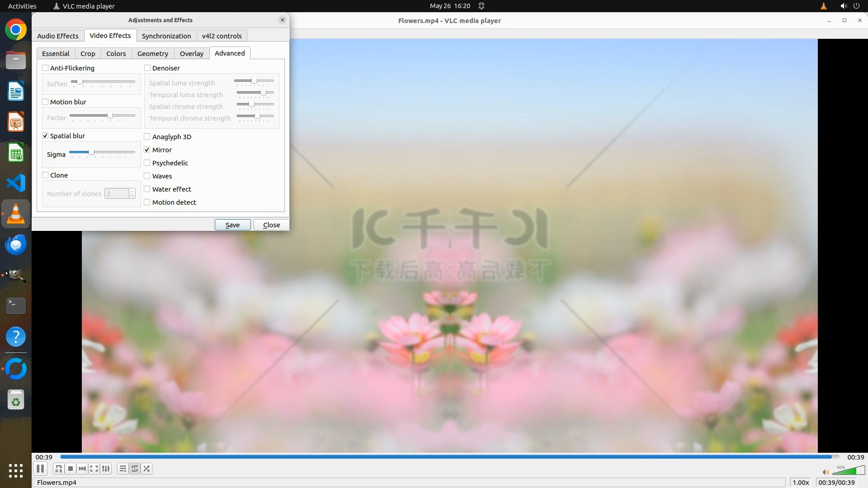Stop playback with the stop button
Image resolution: width=868 pixels, height=488 pixels.
(71, 469)
